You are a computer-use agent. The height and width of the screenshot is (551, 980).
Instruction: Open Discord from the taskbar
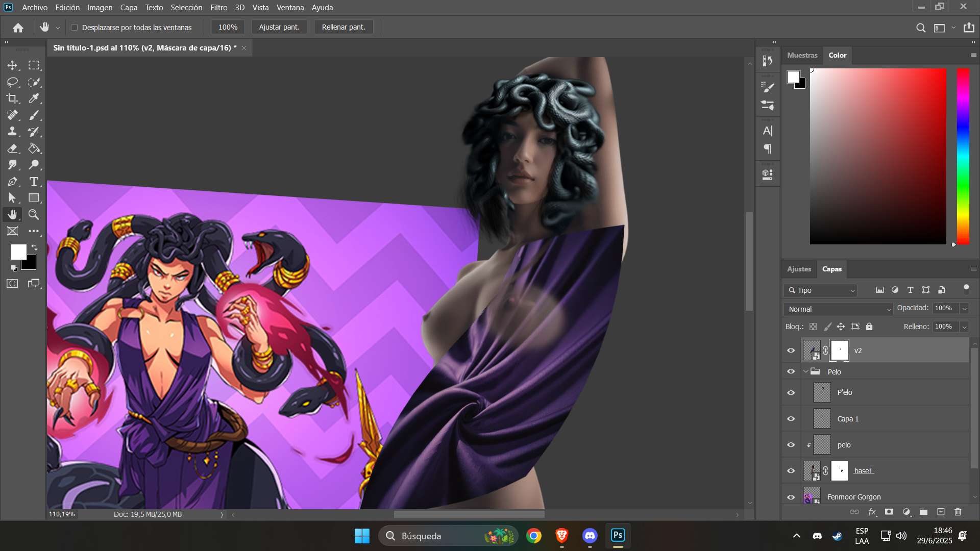point(590,536)
